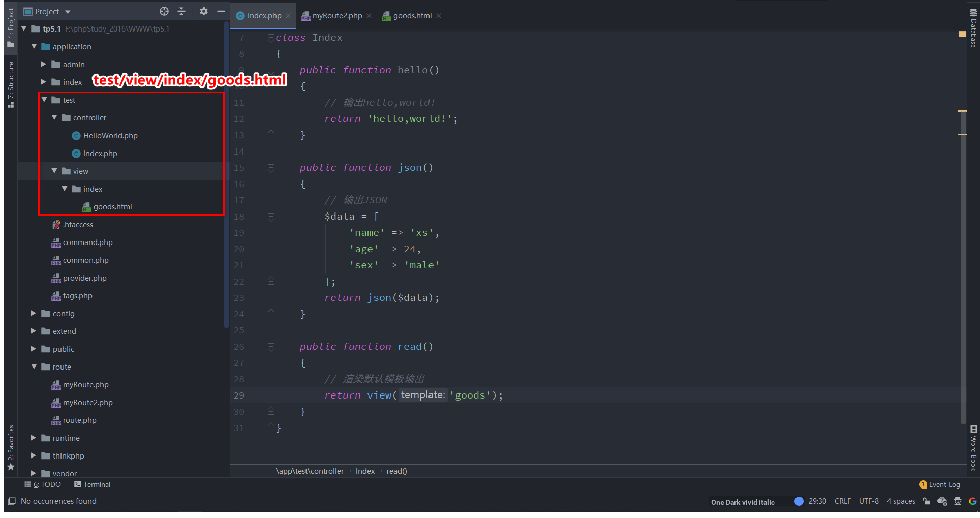Open the Word Book tool window
Image resolution: width=980 pixels, height=518 pixels.
(x=973, y=447)
